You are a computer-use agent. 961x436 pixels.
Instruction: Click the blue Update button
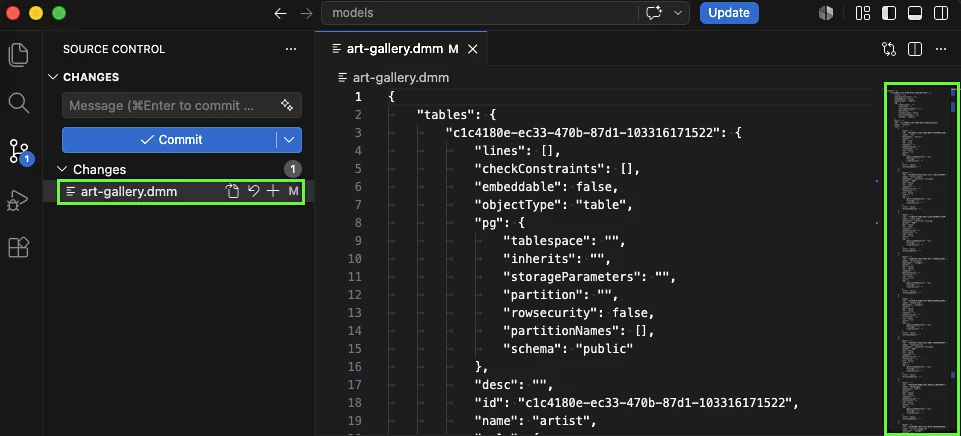[729, 13]
